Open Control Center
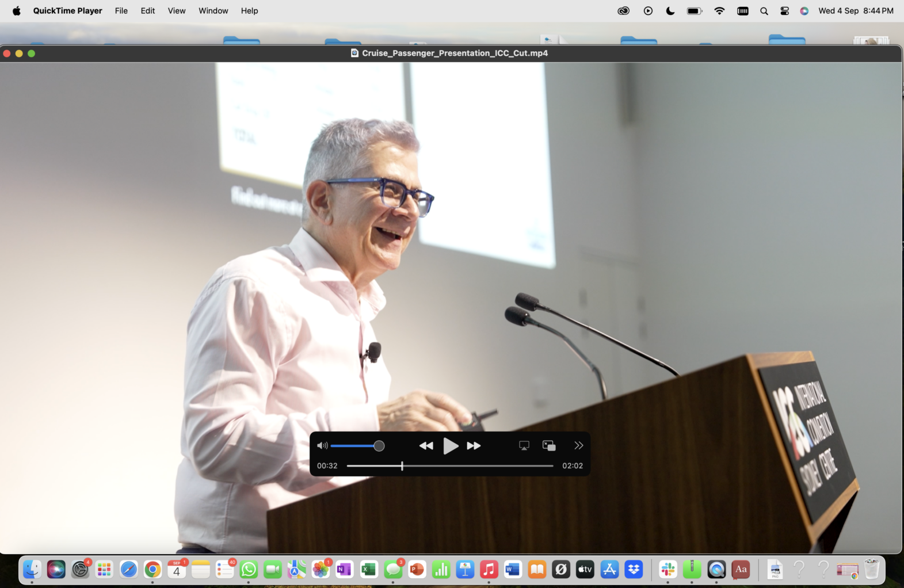 pos(784,11)
